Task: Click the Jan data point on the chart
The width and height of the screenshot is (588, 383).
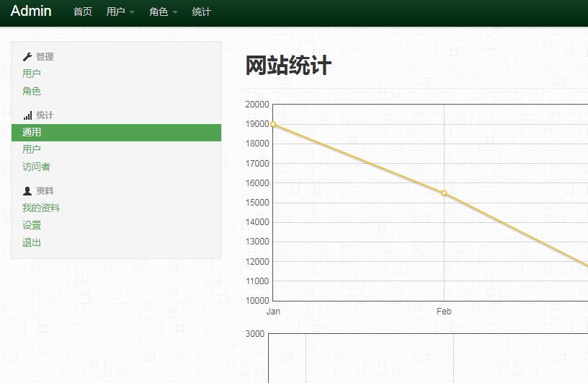Action: [273, 124]
